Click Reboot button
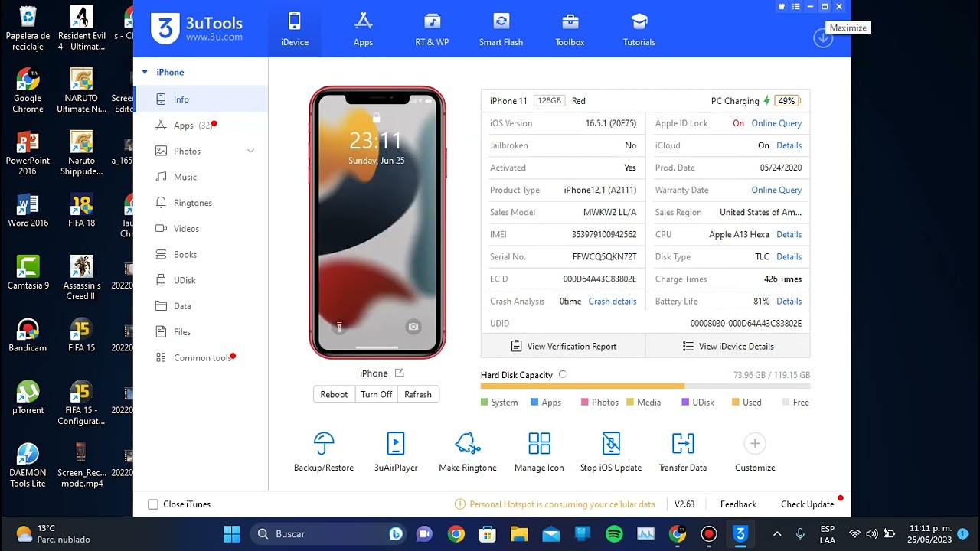 pyautogui.click(x=334, y=395)
